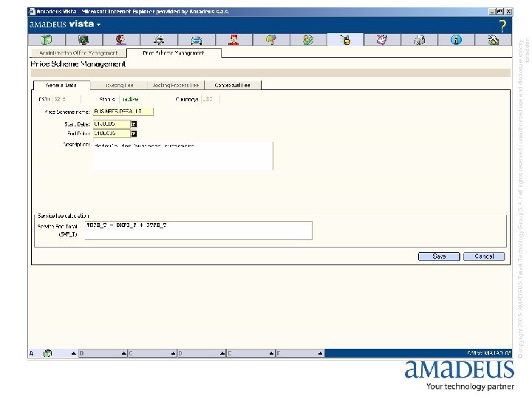Click the Price Scheme name field
The image size is (532, 399).
coord(123,112)
